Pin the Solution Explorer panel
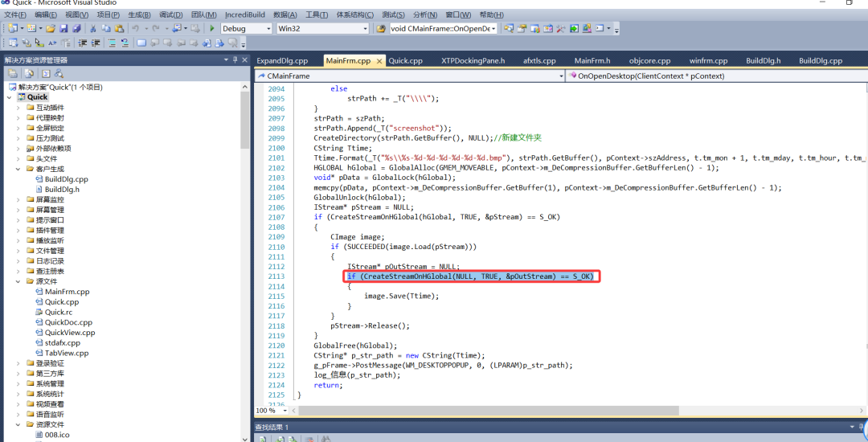The height and width of the screenshot is (442, 868). coord(235,59)
